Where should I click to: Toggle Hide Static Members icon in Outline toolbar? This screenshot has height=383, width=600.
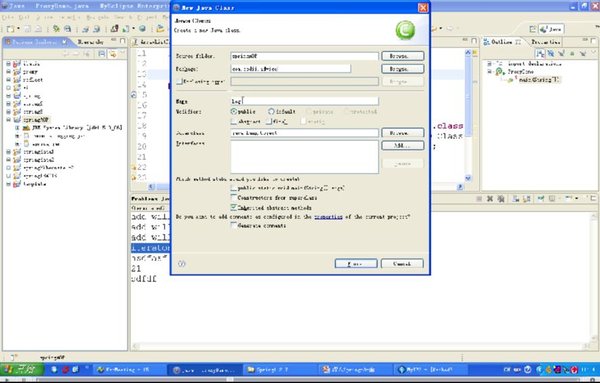[561, 54]
